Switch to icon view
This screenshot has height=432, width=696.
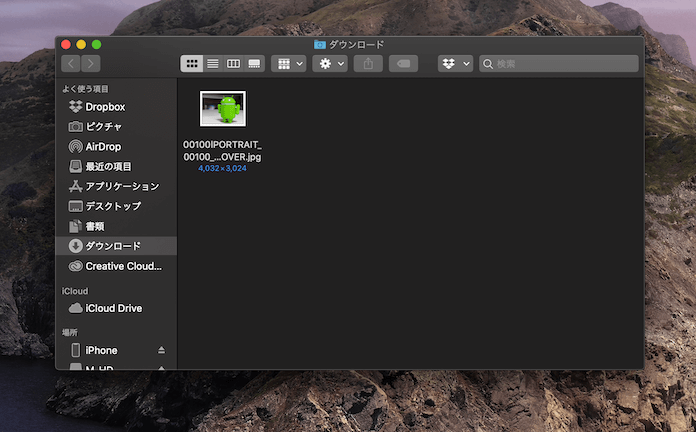[192, 63]
